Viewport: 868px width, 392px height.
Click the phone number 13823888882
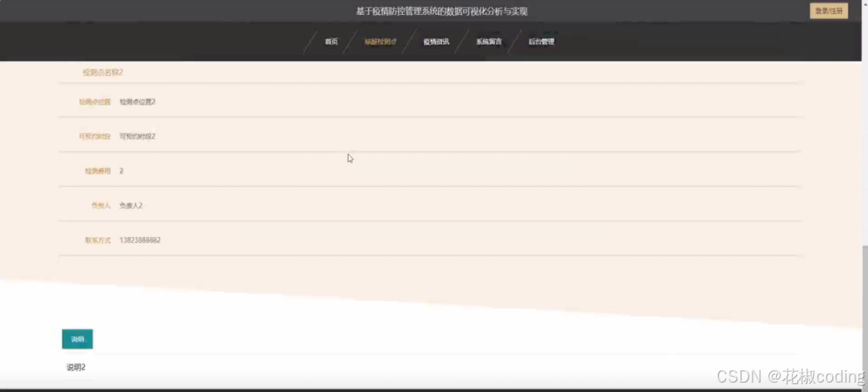click(x=140, y=240)
